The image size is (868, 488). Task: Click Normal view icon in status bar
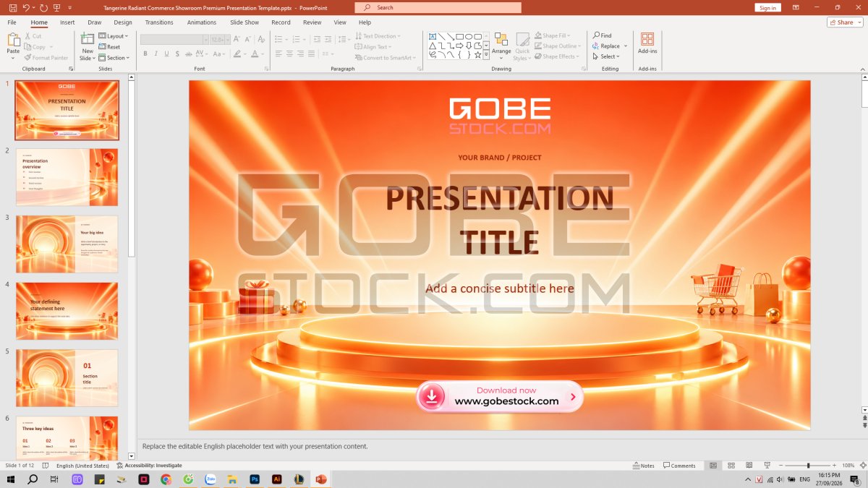pyautogui.click(x=713, y=466)
